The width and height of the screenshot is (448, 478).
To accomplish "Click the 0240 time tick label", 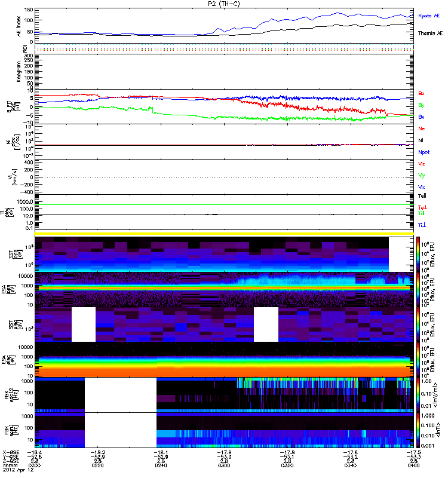I will (x=161, y=465).
